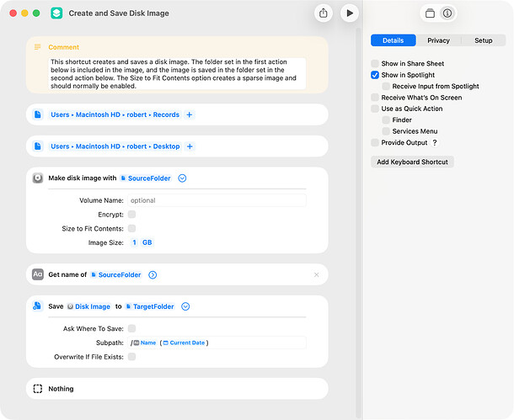Screen dimensions: 514x420
Task: Run the shortcut with Play button
Action: [x=349, y=13]
